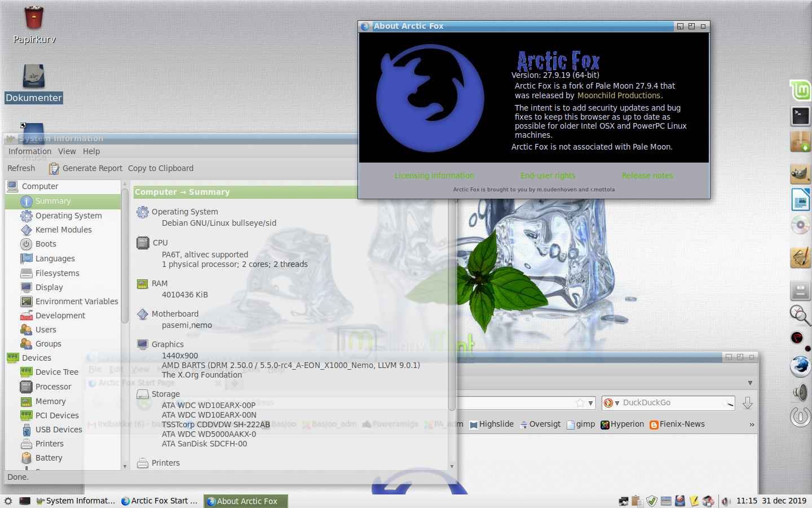
Task: Open the Licensing information link
Action: coord(434,176)
